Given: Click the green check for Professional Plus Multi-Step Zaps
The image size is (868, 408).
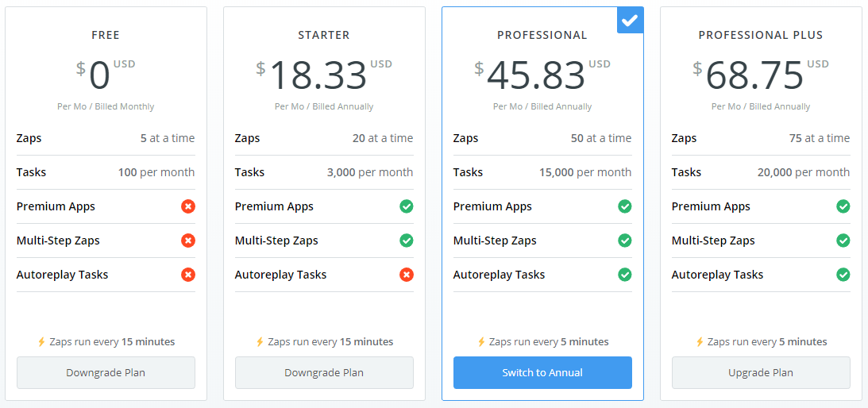Looking at the screenshot, I should click(843, 241).
